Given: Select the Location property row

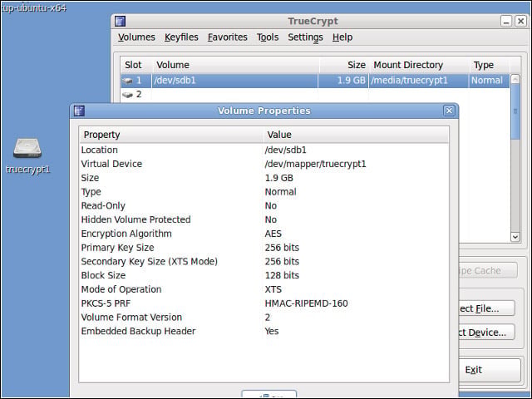Looking at the screenshot, I should [x=264, y=150].
